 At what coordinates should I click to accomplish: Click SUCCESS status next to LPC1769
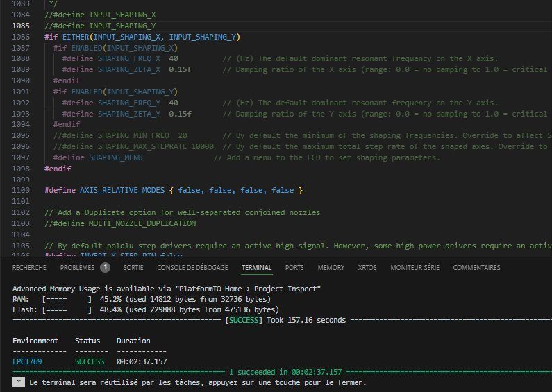click(90, 361)
